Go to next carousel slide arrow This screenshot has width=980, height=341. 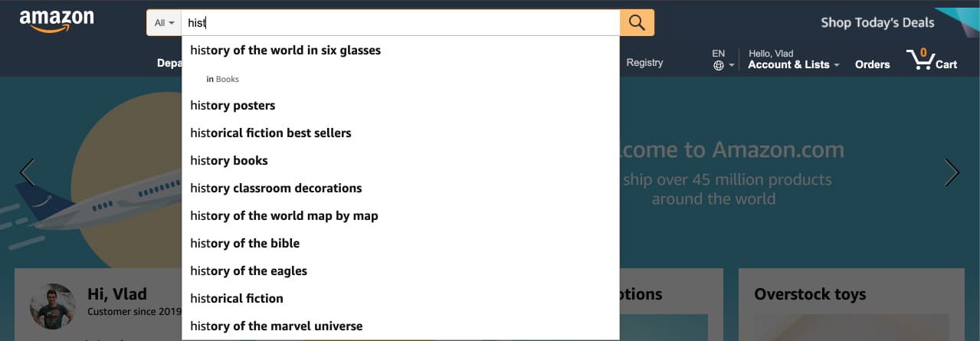pos(952,172)
